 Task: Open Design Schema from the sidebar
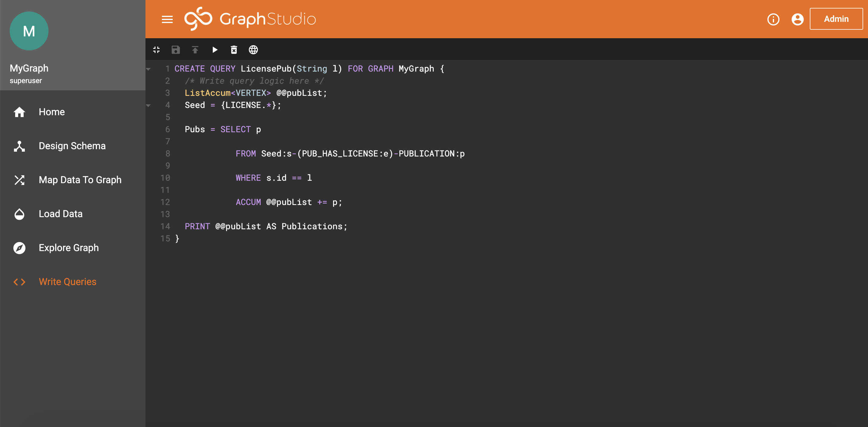tap(72, 146)
